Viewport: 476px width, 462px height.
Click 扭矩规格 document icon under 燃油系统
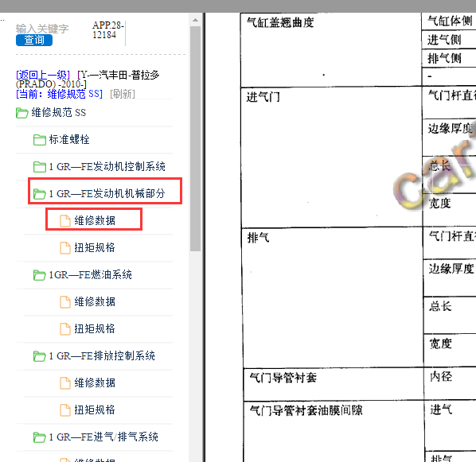[65, 329]
